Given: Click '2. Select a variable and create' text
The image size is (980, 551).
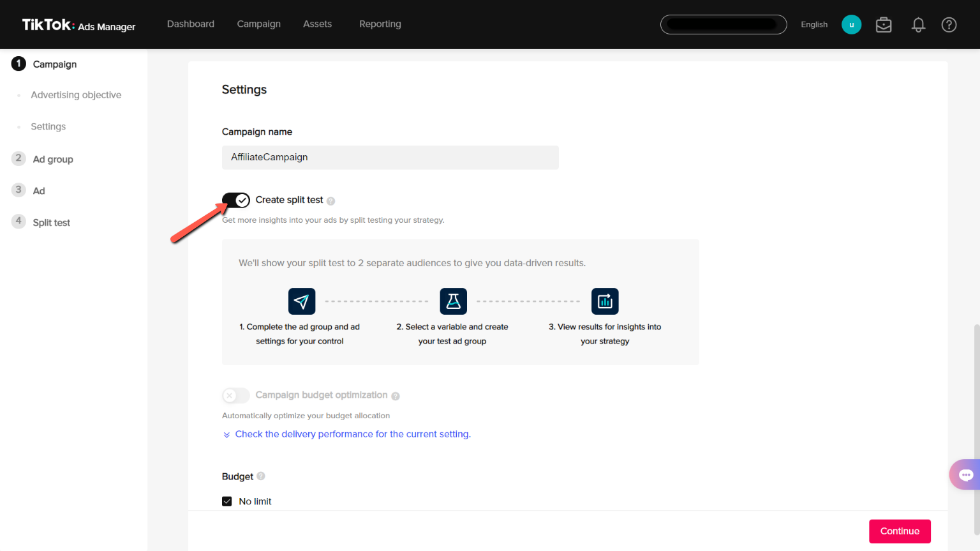Looking at the screenshot, I should coord(452,334).
